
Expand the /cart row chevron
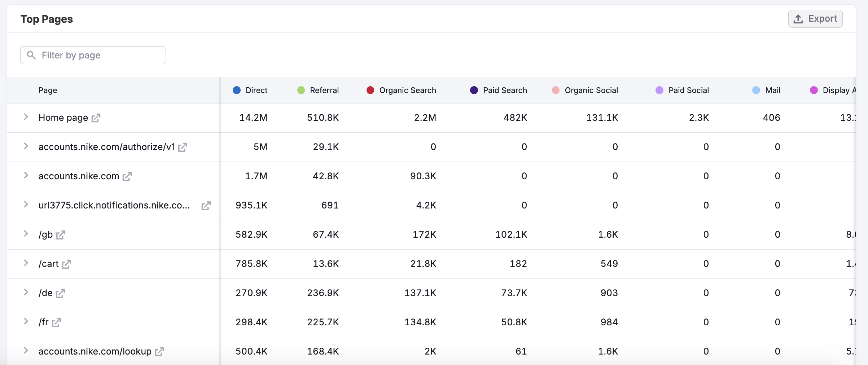[26, 263]
